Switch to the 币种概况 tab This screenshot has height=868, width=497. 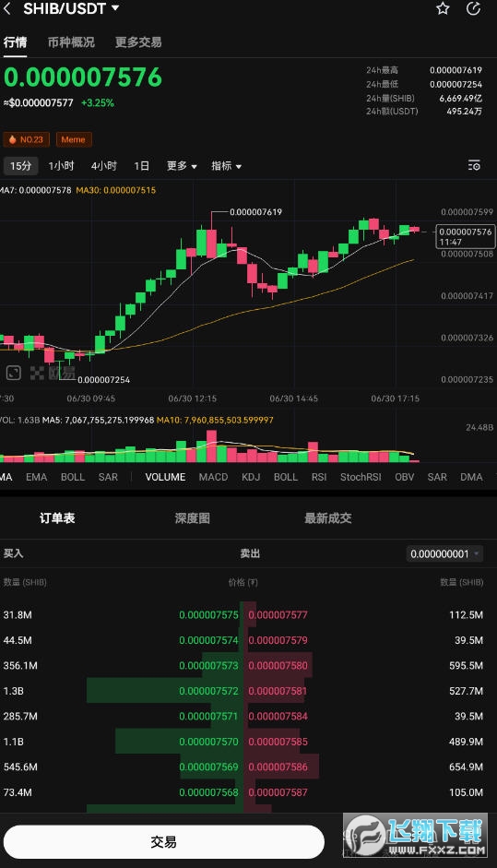point(71,42)
